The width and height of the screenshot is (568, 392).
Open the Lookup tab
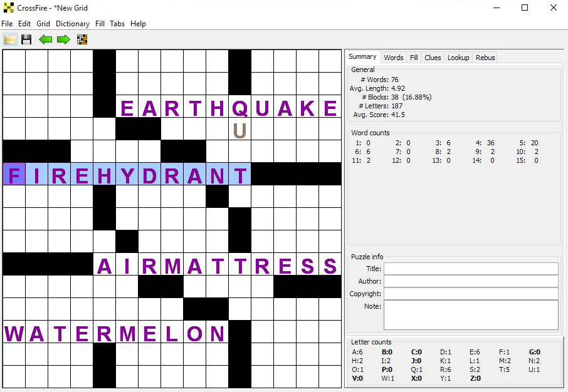458,58
